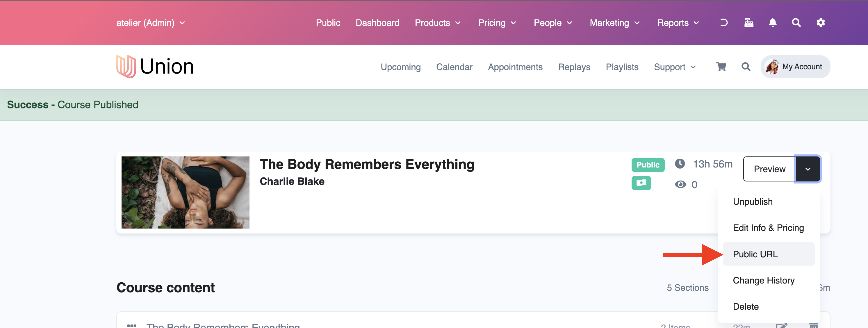868x328 pixels.
Task: Click the refresh loop icon in admin bar
Action: click(724, 23)
